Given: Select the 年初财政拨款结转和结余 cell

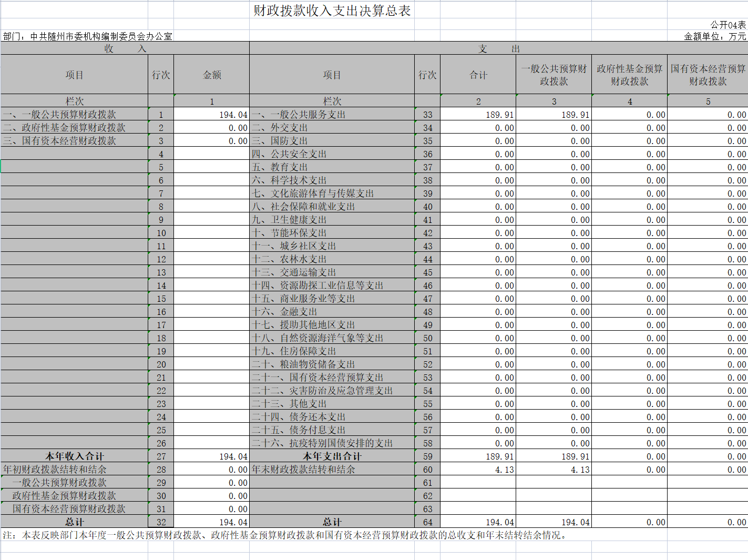Looking at the screenshot, I should coord(55,470).
